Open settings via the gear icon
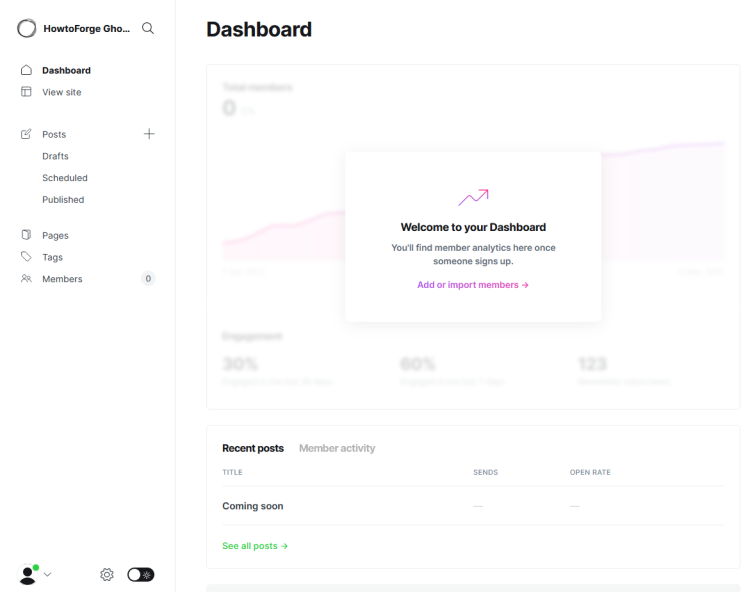The width and height of the screenshot is (741, 592). coord(107,574)
